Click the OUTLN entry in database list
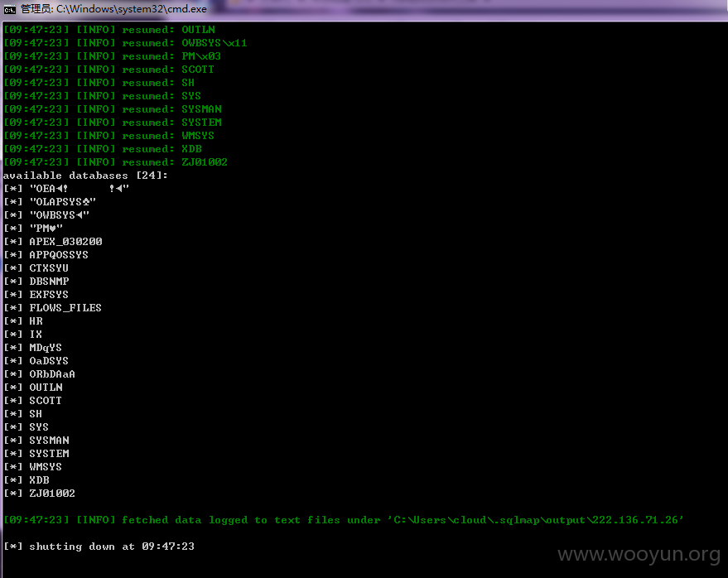 (x=33, y=388)
